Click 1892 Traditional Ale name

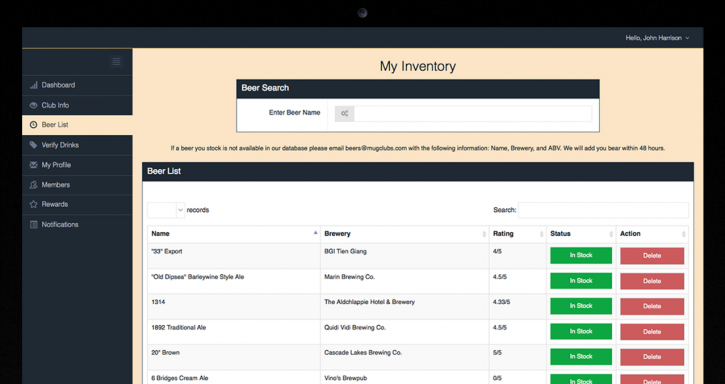[178, 328]
